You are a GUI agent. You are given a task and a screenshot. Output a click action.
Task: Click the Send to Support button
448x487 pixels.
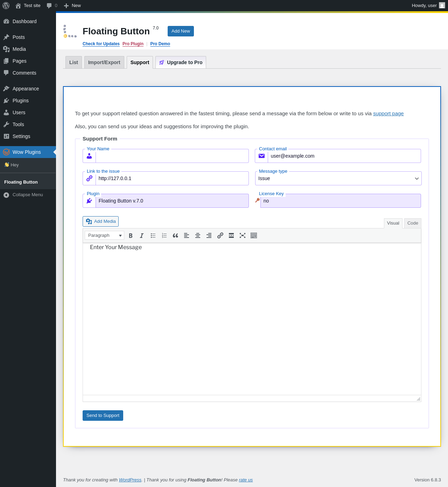click(103, 416)
